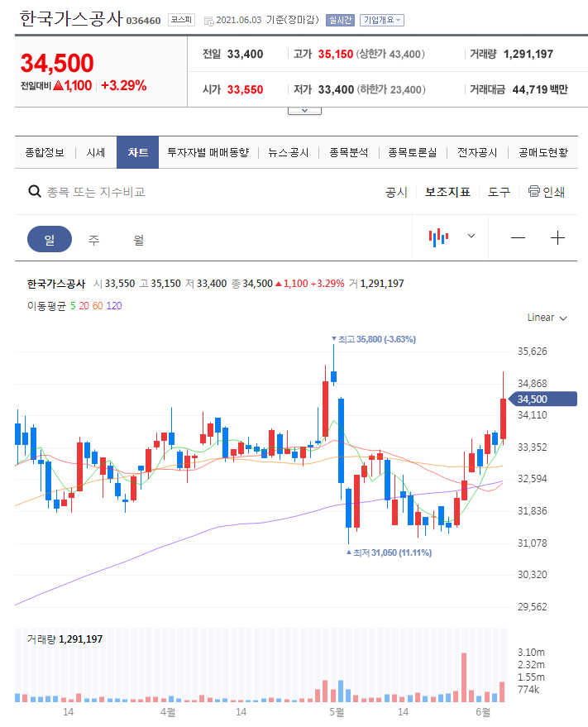This screenshot has width=588, height=727.
Task: Open the 종합정보 tab
Action: [45, 152]
